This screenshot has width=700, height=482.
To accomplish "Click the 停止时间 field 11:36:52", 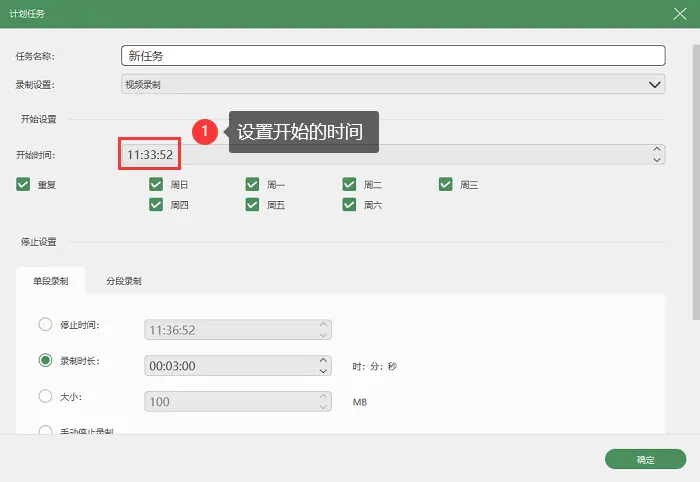I will point(238,330).
